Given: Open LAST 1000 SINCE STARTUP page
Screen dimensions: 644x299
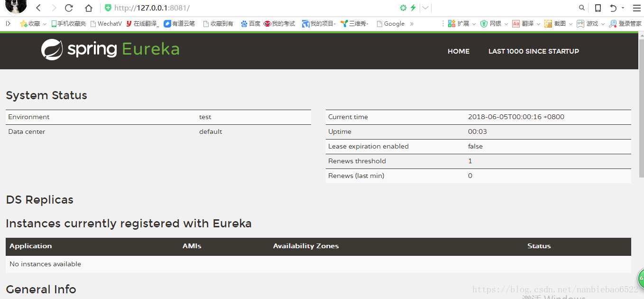Looking at the screenshot, I should (x=534, y=51).
